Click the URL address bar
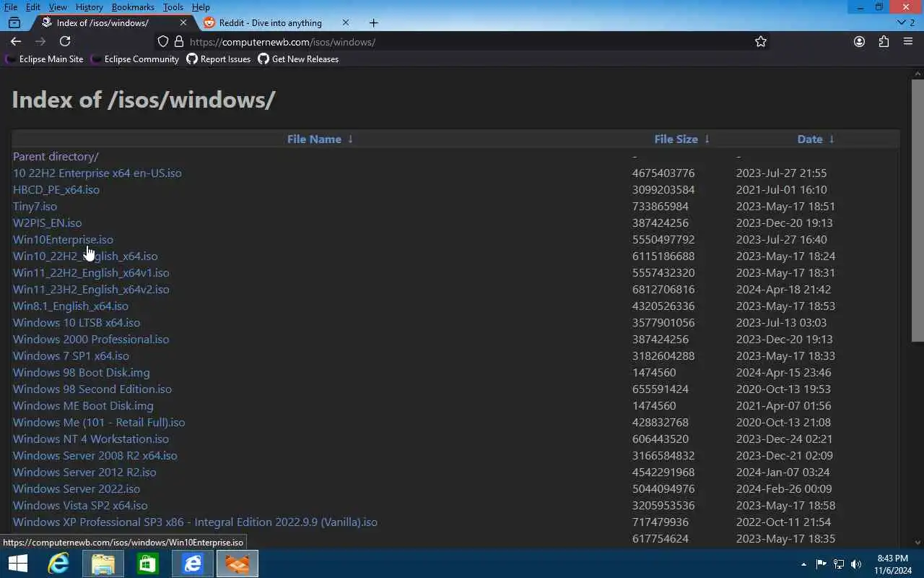924x578 pixels. [x=462, y=42]
